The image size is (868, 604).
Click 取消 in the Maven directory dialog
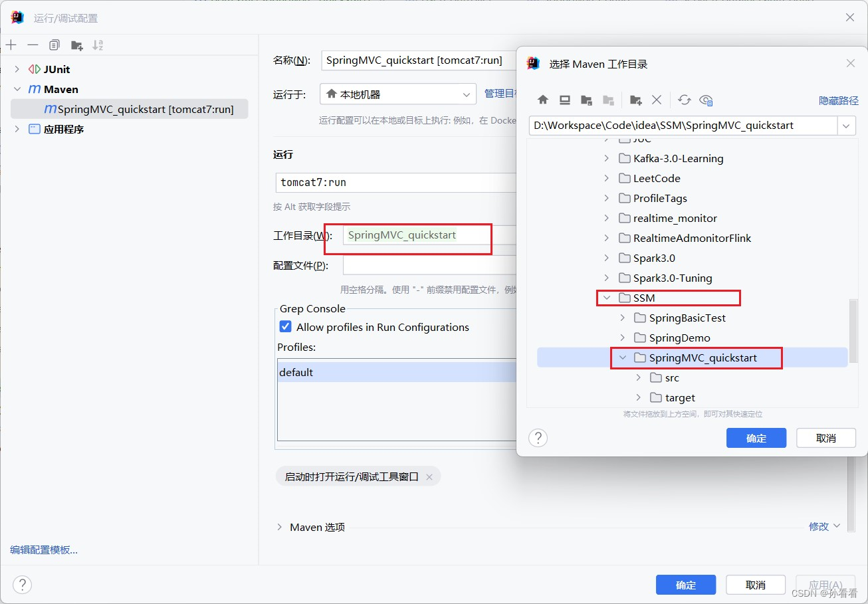coord(826,438)
